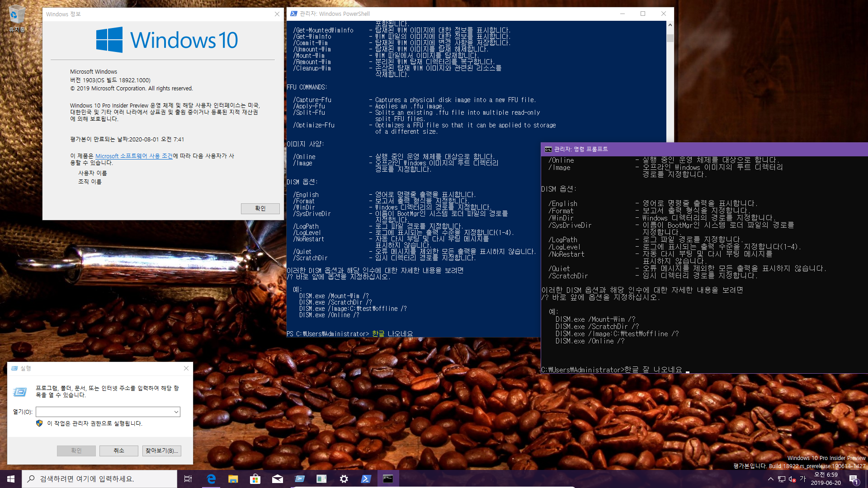Launch Microsoft Edge from the taskbar
The image size is (868, 488).
point(211,479)
